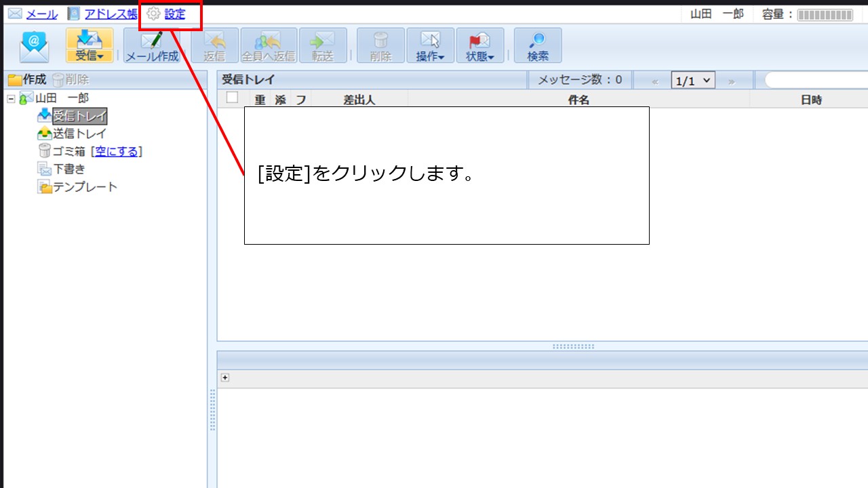Open the 状態 dropdown menu
The height and width of the screenshot is (488, 868).
click(479, 45)
